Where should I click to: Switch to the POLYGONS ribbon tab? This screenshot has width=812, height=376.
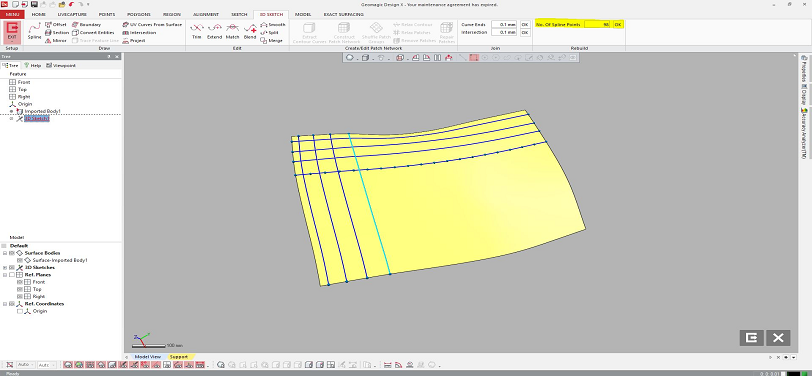(139, 15)
